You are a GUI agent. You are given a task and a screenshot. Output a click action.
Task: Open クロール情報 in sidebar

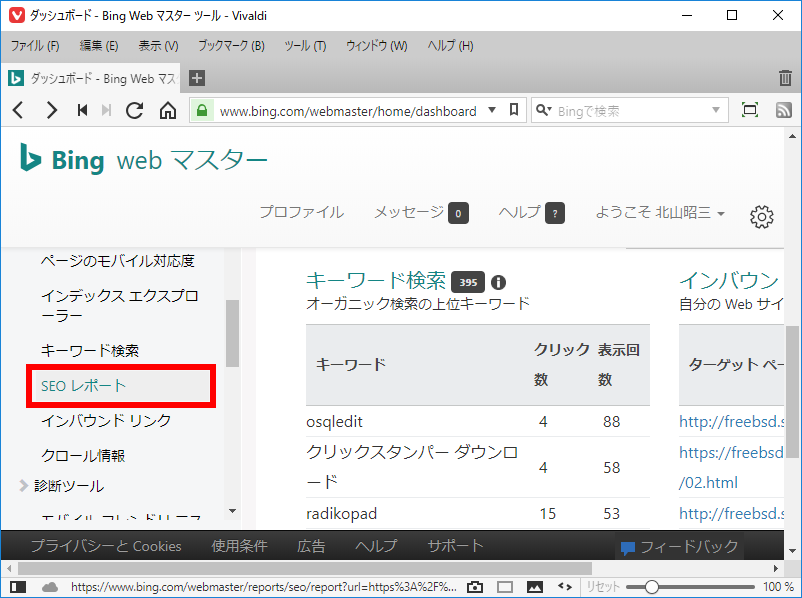pos(83,455)
